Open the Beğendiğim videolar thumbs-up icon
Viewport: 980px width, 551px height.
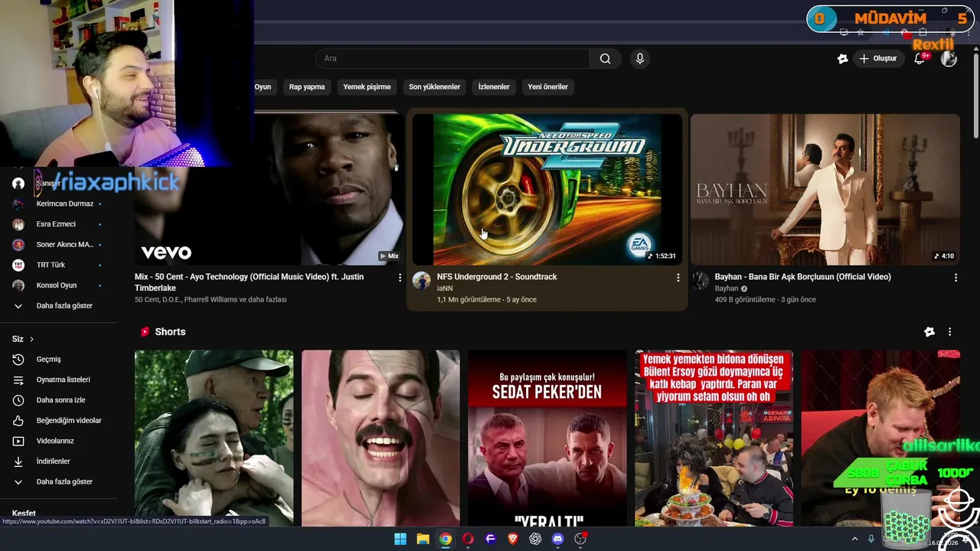[x=18, y=421]
